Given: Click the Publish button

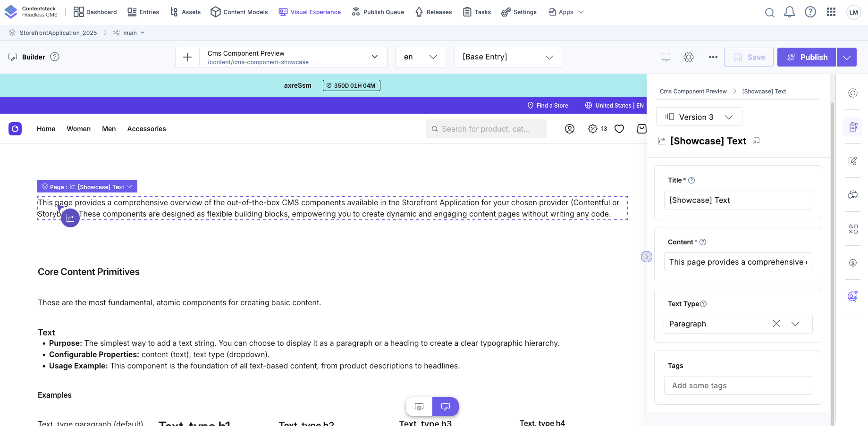Looking at the screenshot, I should (x=806, y=57).
